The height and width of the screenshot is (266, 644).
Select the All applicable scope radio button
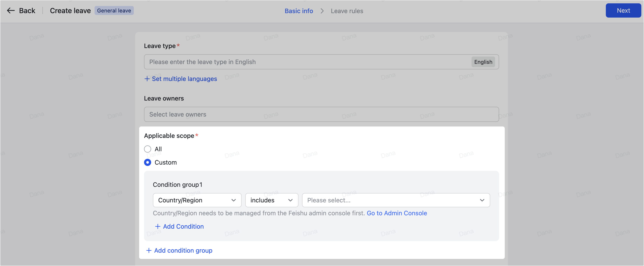click(x=148, y=149)
